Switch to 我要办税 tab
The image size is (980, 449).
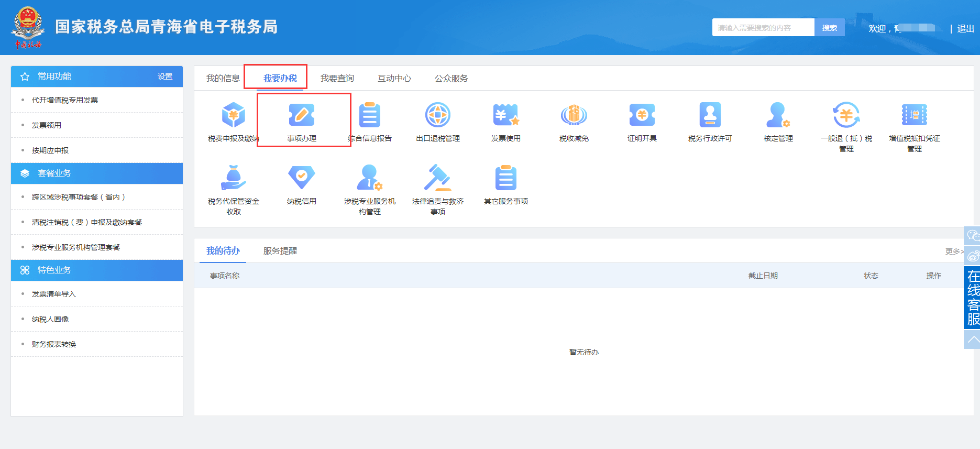click(280, 78)
